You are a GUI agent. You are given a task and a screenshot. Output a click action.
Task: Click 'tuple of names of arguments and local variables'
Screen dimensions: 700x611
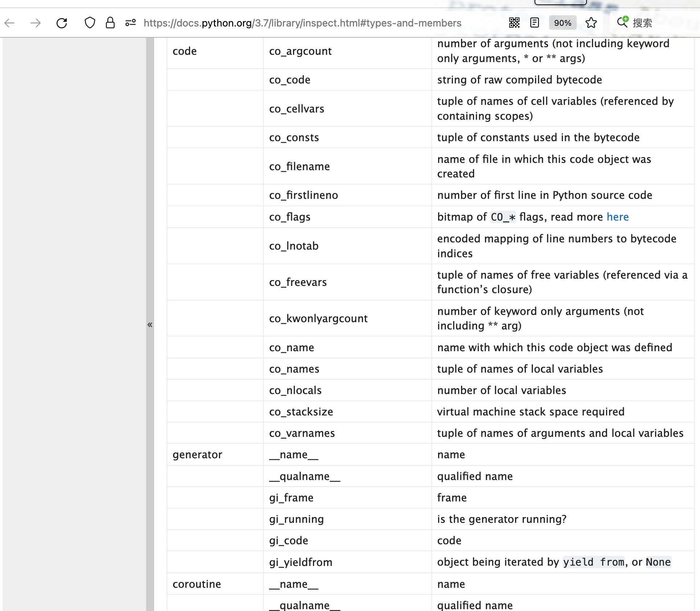pos(560,433)
